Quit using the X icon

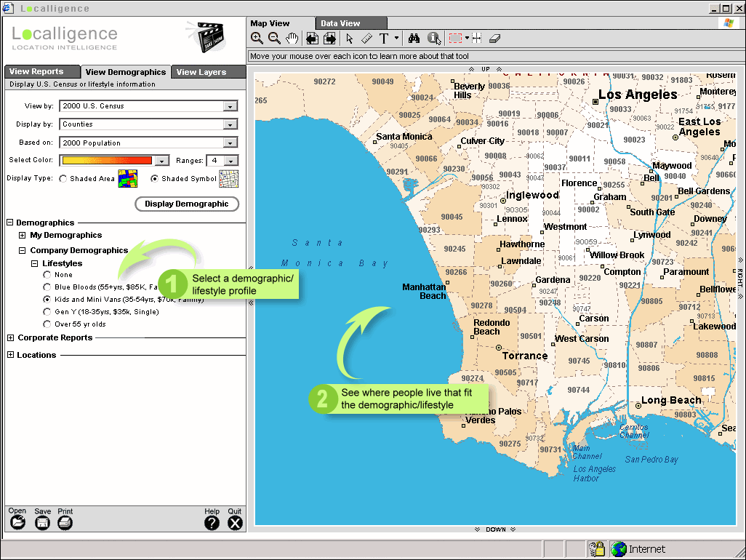pos(235,523)
